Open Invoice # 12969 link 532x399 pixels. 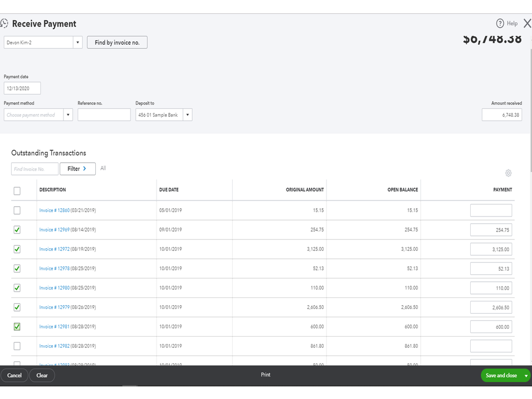point(54,230)
